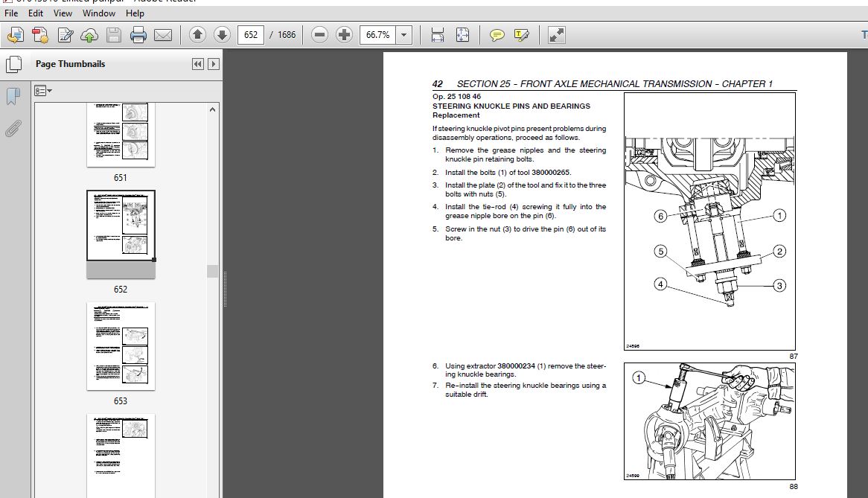Click the upload to cloud icon
Screen dimensions: 868x498
pos(89,35)
